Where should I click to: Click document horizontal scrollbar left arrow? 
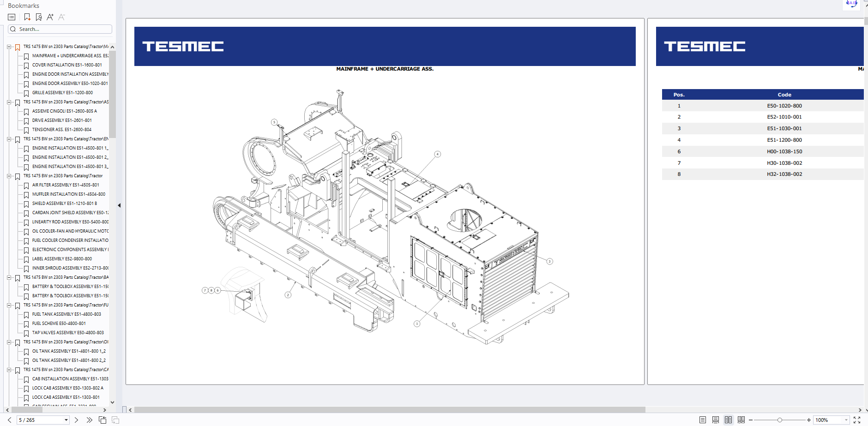[x=131, y=410]
